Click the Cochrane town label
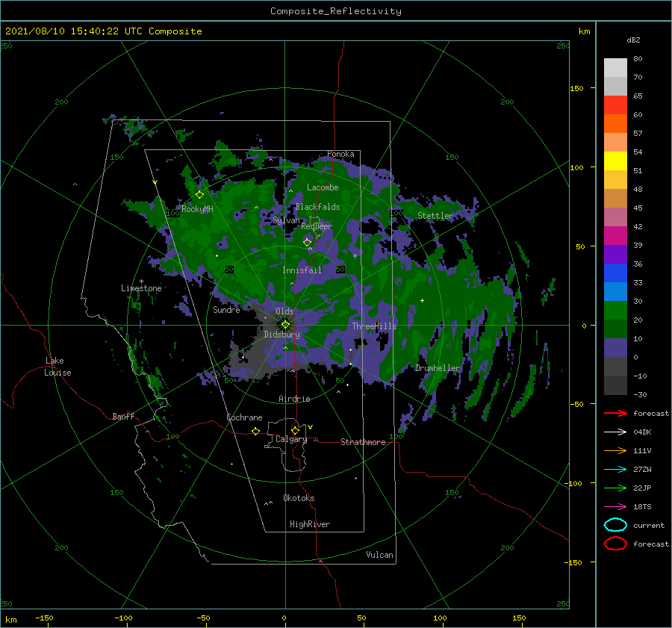Image resolution: width=672 pixels, height=628 pixels. pyautogui.click(x=244, y=417)
